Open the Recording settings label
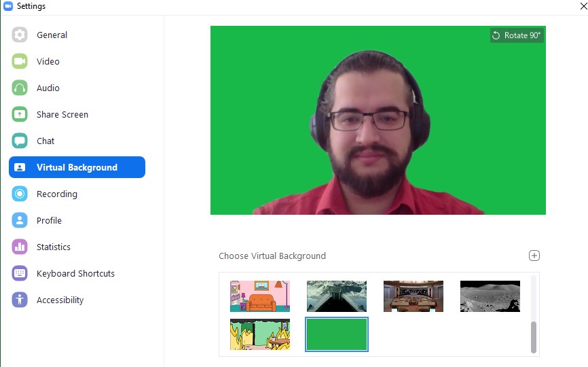The height and width of the screenshot is (367, 588). point(57,194)
